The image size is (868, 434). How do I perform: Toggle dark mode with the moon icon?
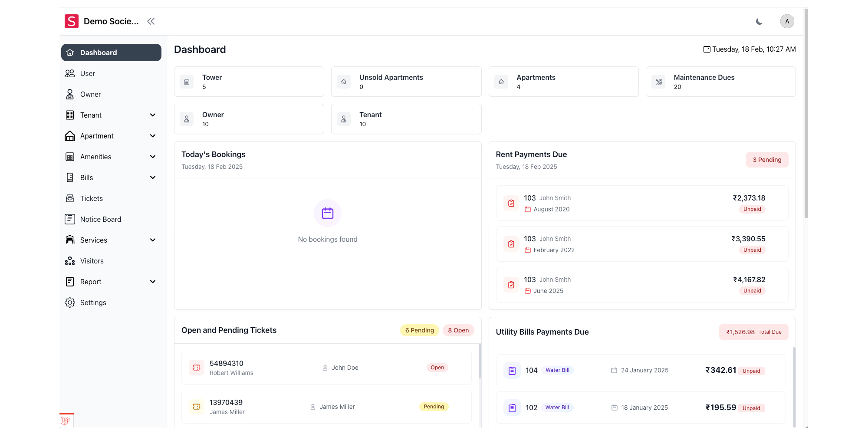coord(759,21)
